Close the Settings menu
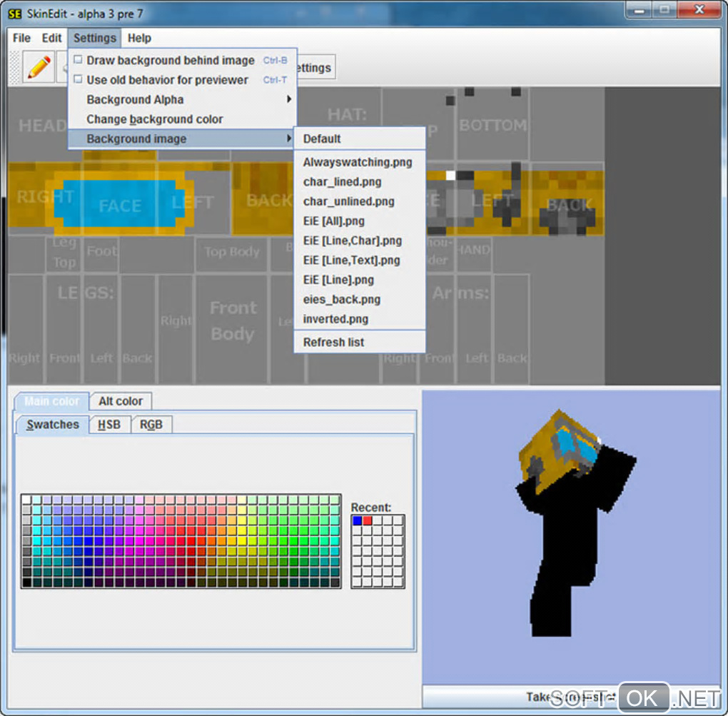This screenshot has height=716, width=728. pos(95,38)
